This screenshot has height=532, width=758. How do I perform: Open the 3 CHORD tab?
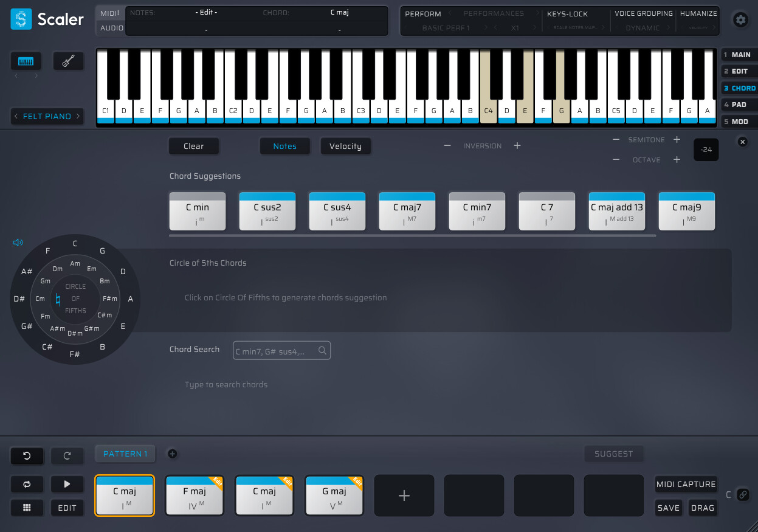pos(739,88)
